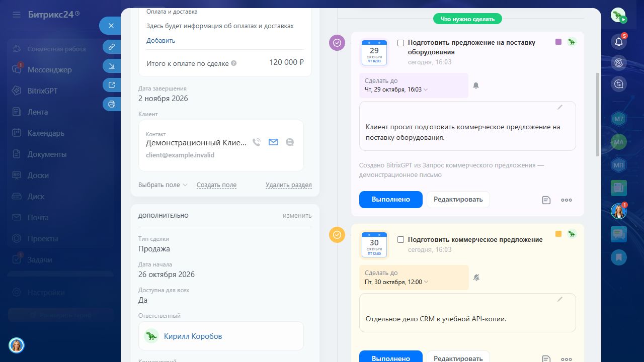Open more options dots for first task
Image resolution: width=644 pixels, height=362 pixels.
click(567, 200)
